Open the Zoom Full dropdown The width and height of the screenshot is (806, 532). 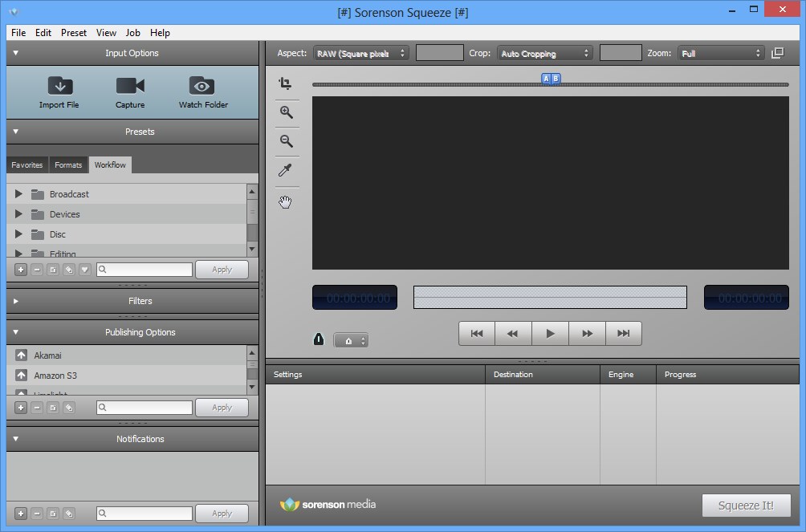[721, 53]
